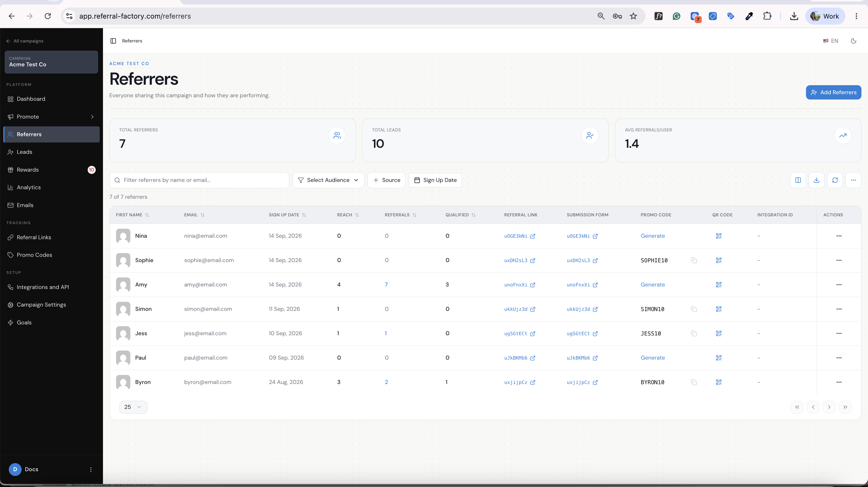
Task: Open Nina's QR code
Action: 719,236
